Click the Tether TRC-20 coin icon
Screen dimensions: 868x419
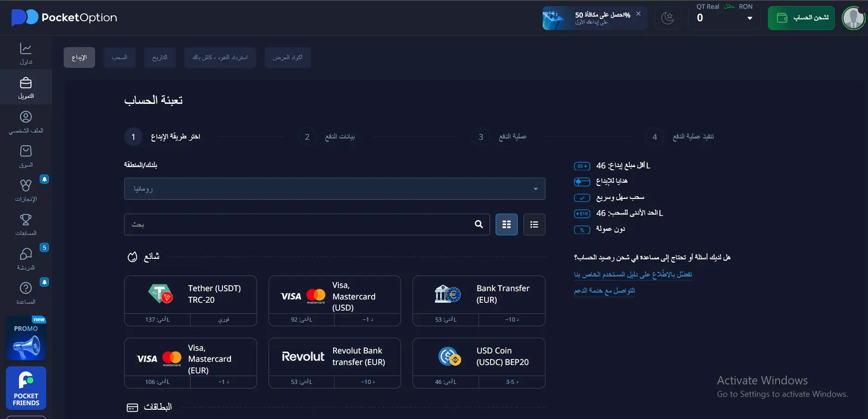pos(161,294)
